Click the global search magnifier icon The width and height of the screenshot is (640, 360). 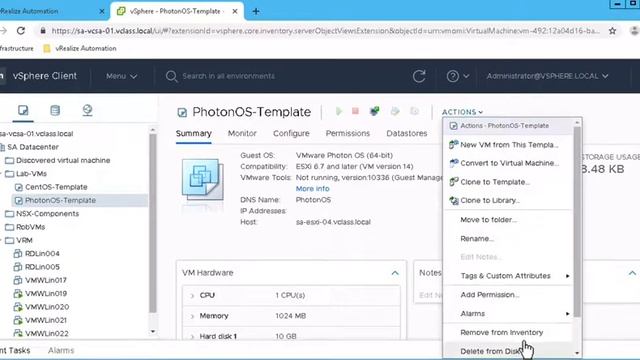(x=171, y=76)
